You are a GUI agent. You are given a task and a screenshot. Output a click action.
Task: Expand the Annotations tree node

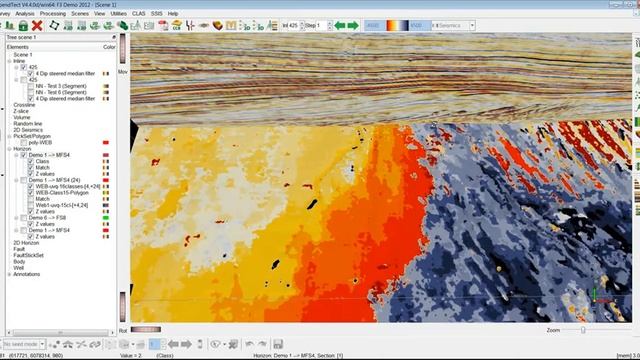pyautogui.click(x=9, y=274)
